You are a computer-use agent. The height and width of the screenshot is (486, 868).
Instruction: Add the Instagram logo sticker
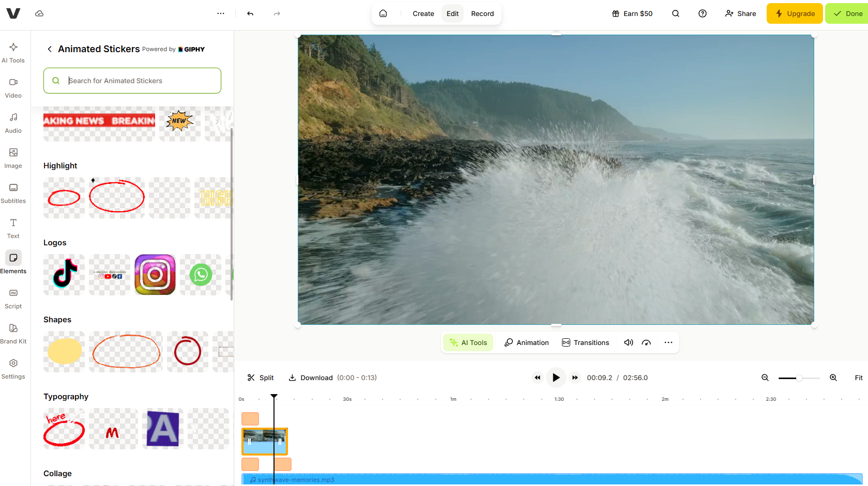tap(155, 275)
